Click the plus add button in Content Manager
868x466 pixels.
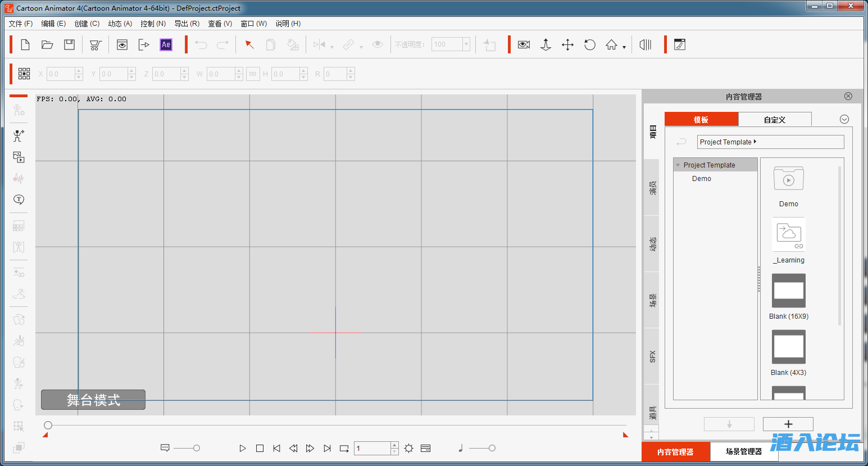point(788,424)
